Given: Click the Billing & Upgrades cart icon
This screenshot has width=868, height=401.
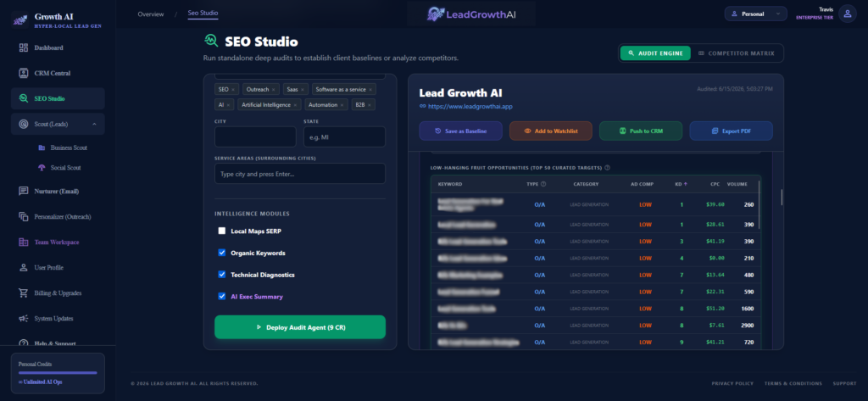Looking at the screenshot, I should (23, 293).
